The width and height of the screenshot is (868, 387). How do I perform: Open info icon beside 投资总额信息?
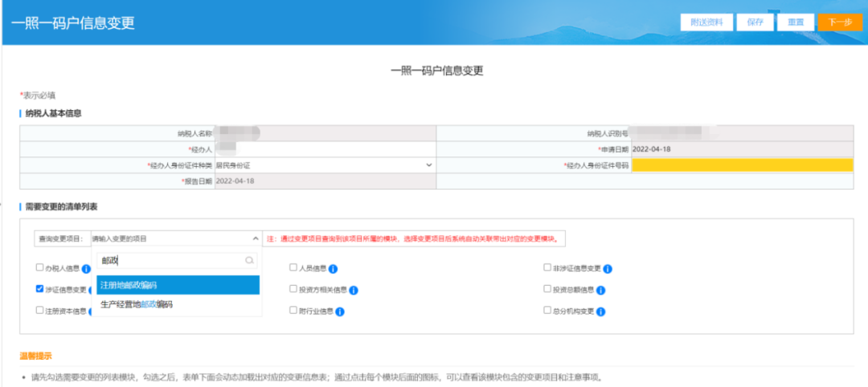point(600,291)
